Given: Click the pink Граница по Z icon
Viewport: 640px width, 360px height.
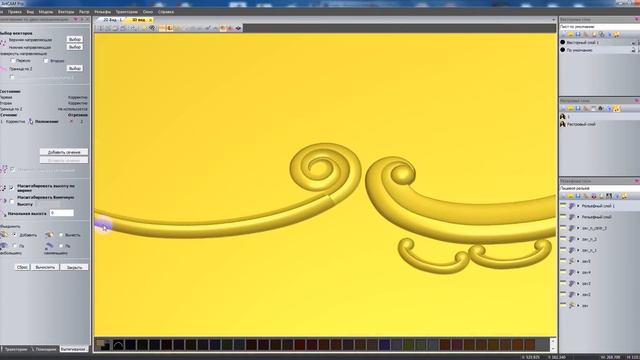Looking at the screenshot, I should 3,69.
